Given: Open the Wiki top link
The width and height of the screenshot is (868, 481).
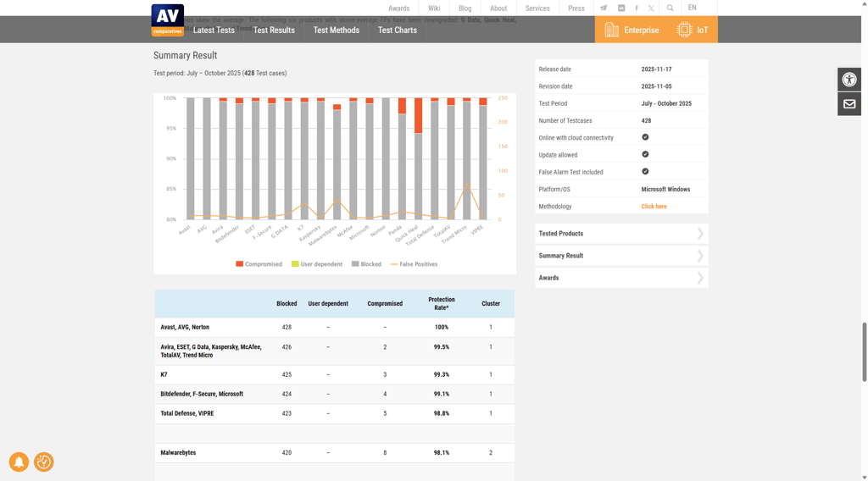Looking at the screenshot, I should pyautogui.click(x=434, y=8).
